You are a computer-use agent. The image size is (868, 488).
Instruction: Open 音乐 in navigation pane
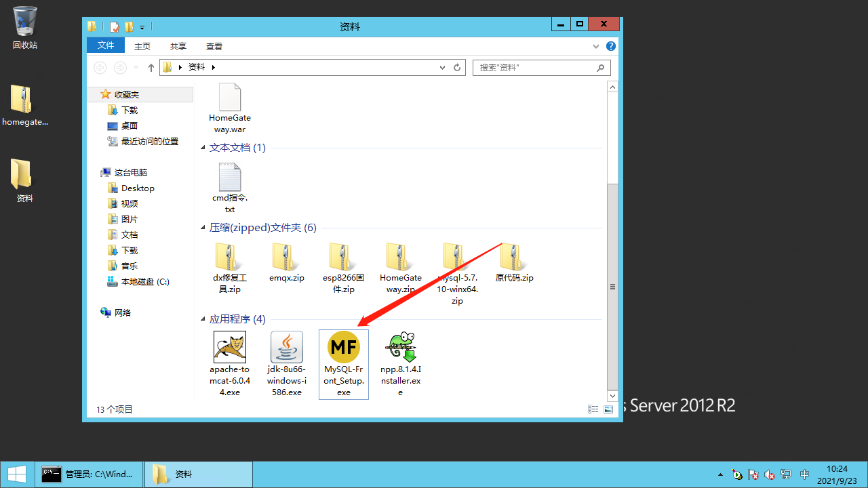pyautogui.click(x=123, y=266)
